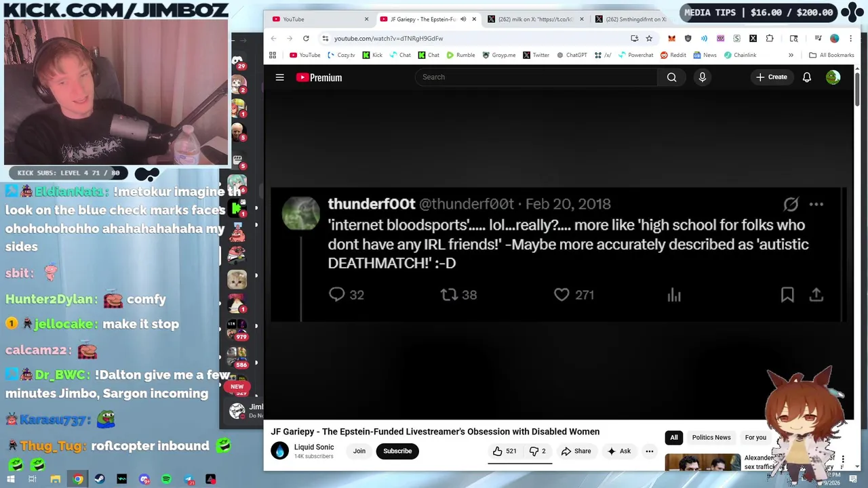Image resolution: width=868 pixels, height=488 pixels.
Task: Open the Rumble bookmark
Action: point(460,55)
